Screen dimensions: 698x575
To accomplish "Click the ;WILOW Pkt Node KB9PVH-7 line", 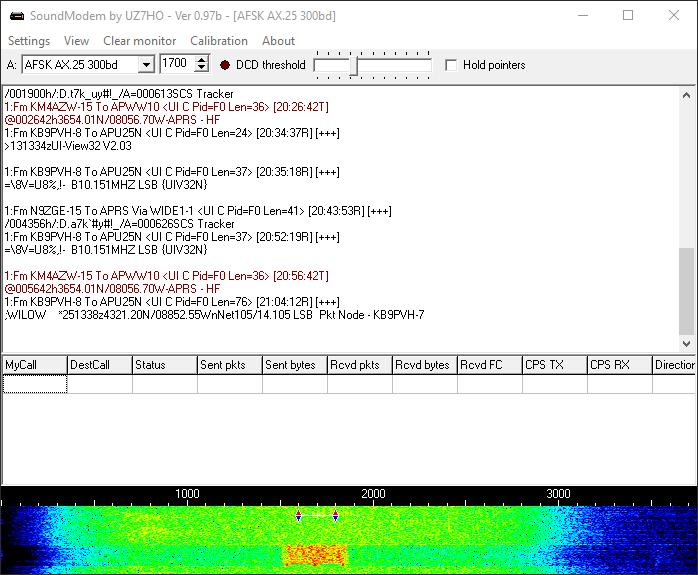I will pos(214,315).
